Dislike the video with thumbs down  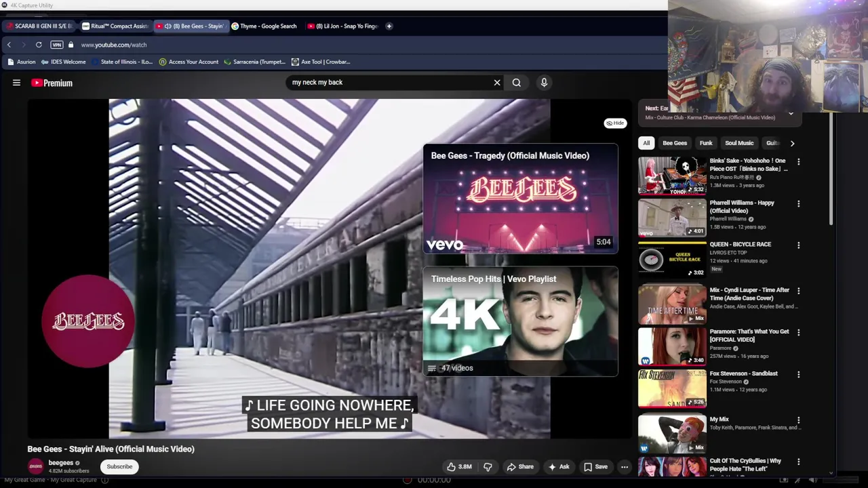point(488,466)
